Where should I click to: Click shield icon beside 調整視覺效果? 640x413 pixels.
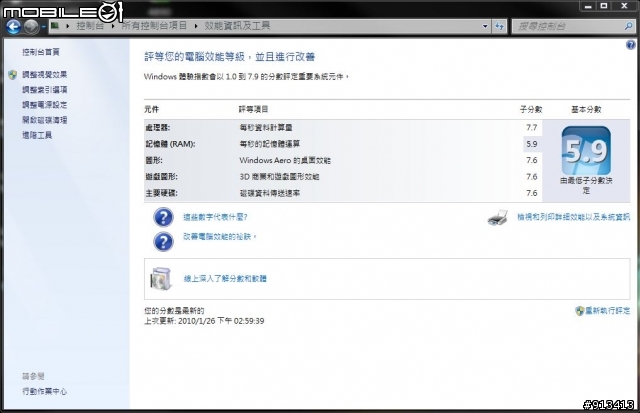pos(13,75)
